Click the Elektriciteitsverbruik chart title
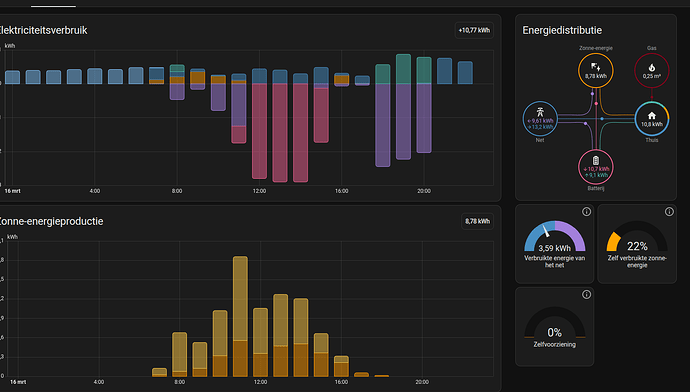The width and height of the screenshot is (690, 392). (x=44, y=30)
